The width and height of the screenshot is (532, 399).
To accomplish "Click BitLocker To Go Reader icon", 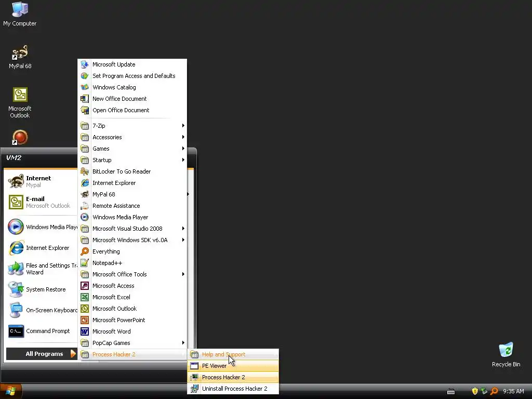I will 85,171.
